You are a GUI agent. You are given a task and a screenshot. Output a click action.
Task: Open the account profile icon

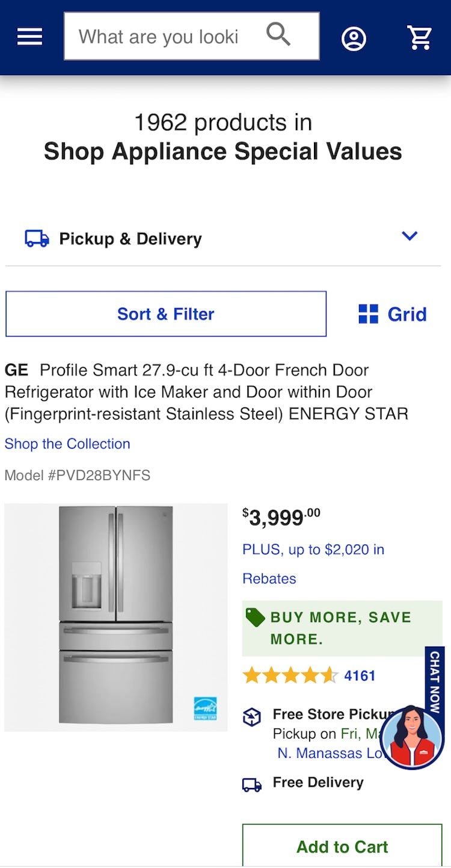coord(354,39)
